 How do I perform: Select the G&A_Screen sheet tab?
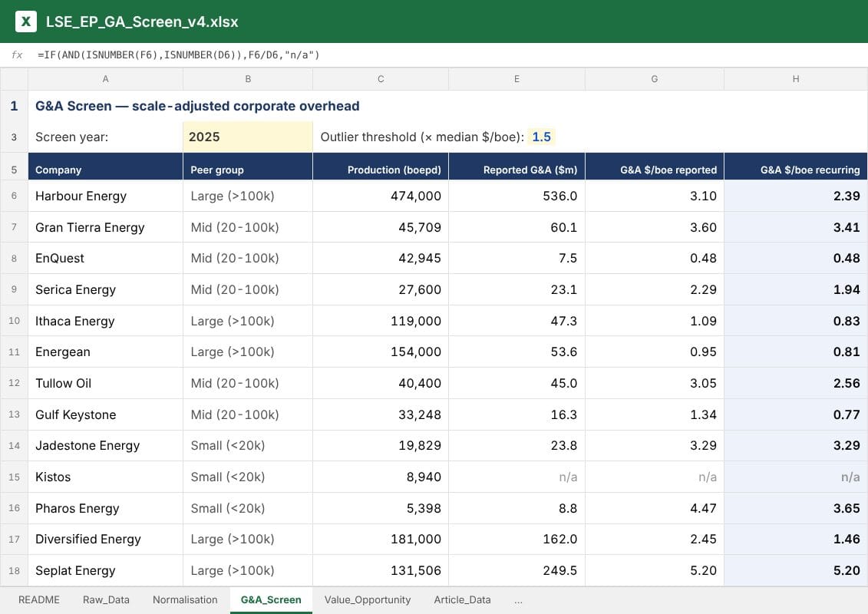coord(271,600)
